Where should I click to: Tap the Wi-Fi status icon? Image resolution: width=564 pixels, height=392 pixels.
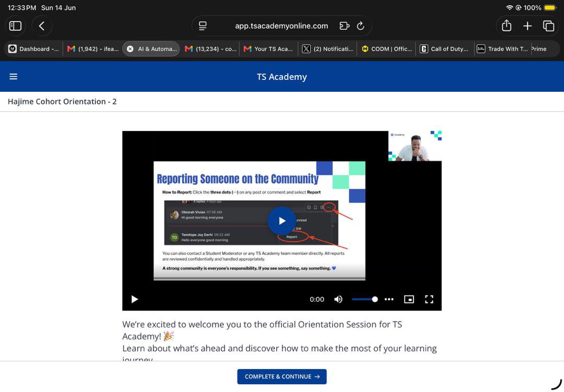pyautogui.click(x=509, y=7)
